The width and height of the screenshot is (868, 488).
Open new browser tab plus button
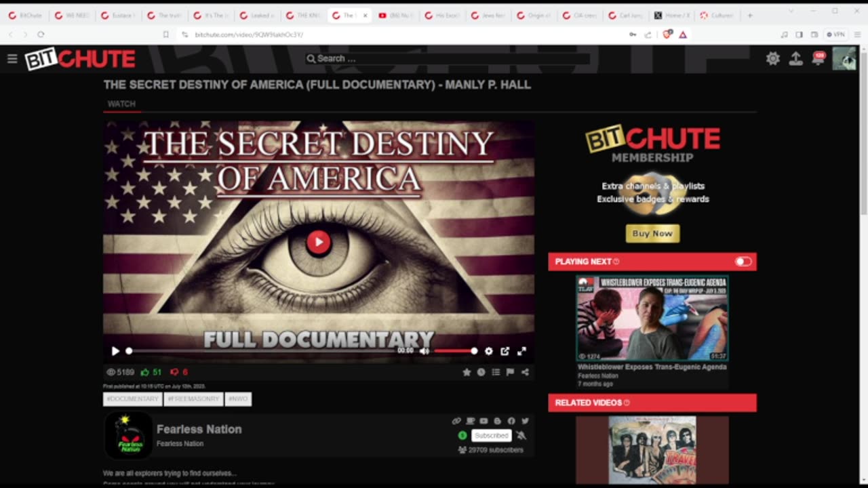coord(750,15)
